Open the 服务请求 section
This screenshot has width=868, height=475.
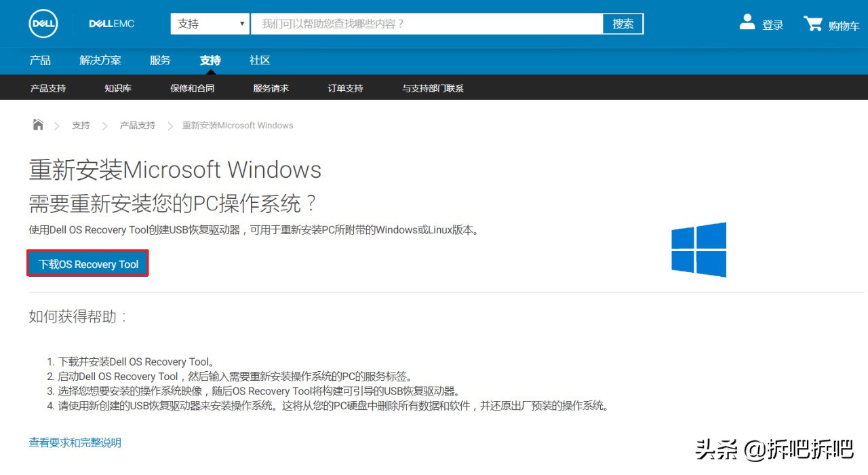click(270, 87)
